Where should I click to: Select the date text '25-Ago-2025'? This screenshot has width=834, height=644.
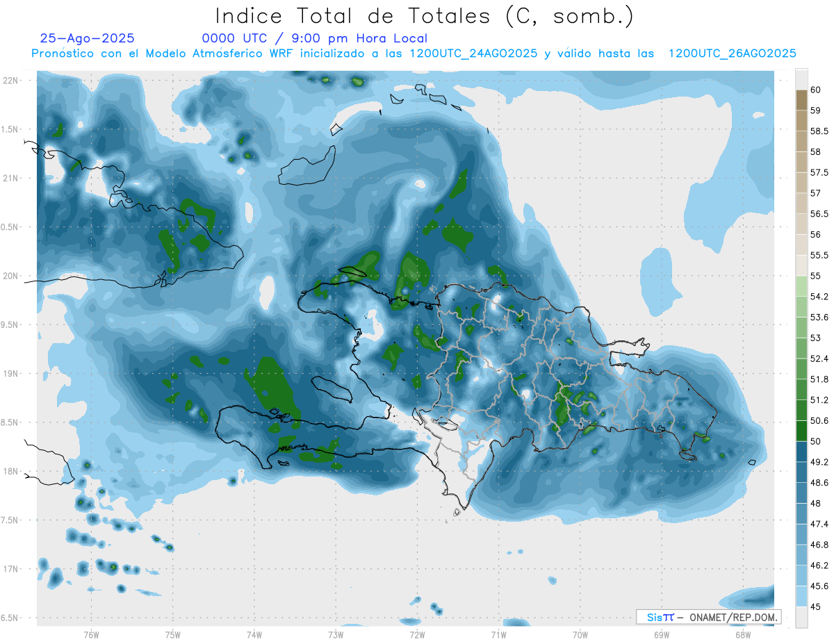click(x=88, y=38)
